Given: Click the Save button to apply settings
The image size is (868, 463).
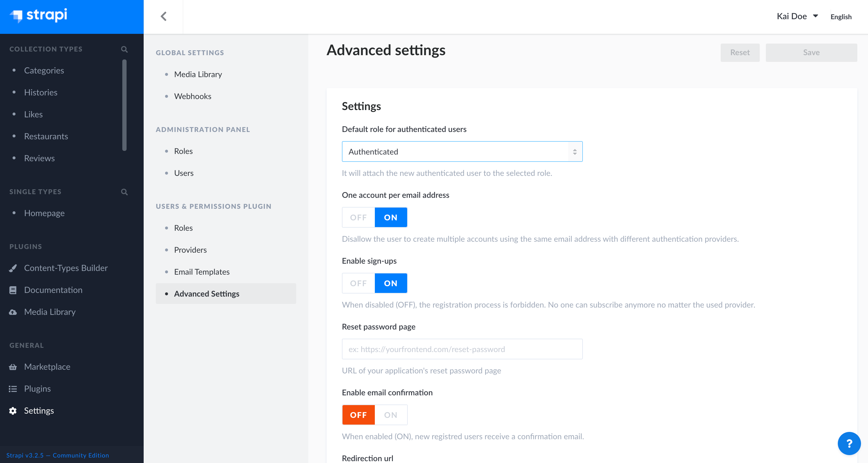Looking at the screenshot, I should click(x=811, y=52).
